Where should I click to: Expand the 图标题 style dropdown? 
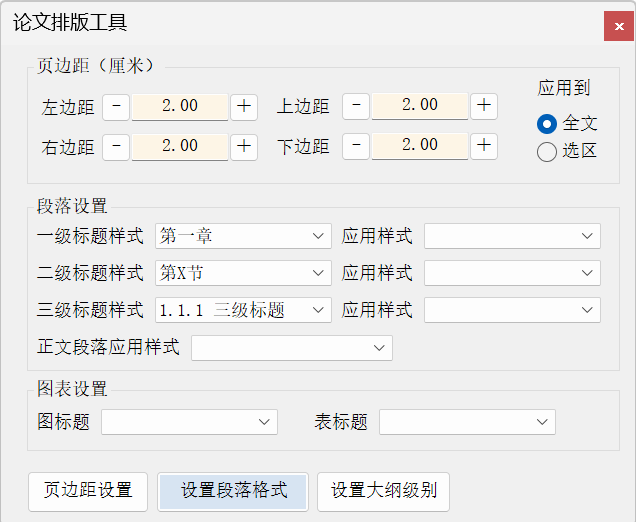[188, 422]
